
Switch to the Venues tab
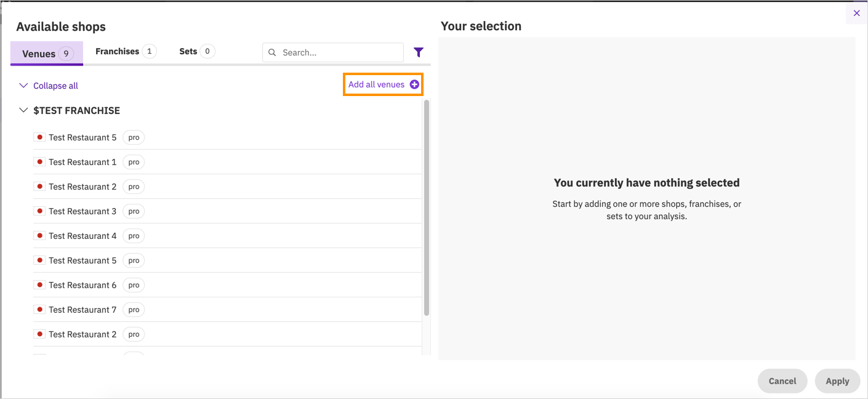tap(47, 54)
